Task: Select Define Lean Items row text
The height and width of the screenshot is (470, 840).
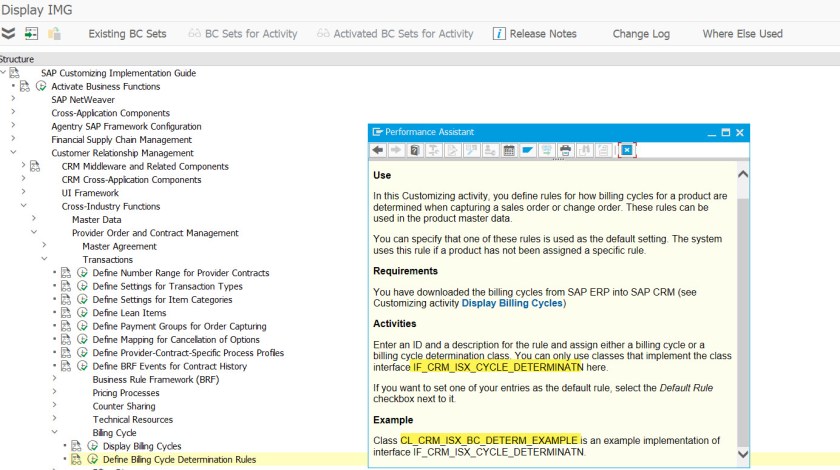Action: coord(129,313)
